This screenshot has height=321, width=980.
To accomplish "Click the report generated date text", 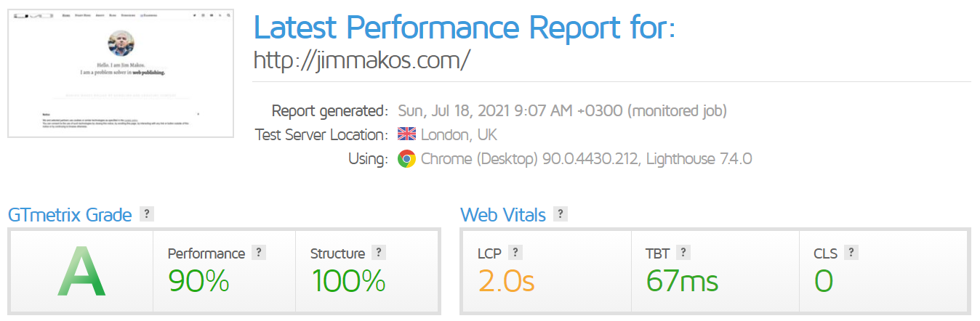I will coord(562,111).
